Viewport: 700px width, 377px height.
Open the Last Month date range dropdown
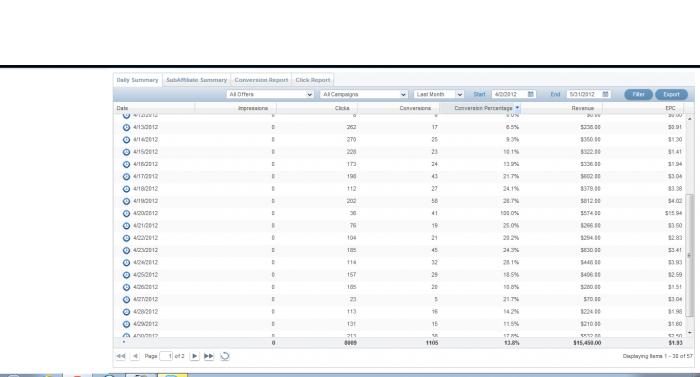438,94
